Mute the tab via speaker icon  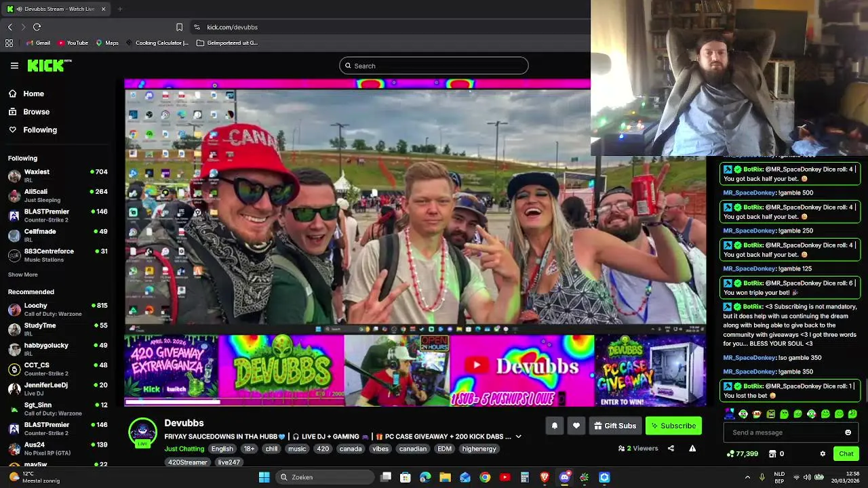pyautogui.click(x=20, y=9)
